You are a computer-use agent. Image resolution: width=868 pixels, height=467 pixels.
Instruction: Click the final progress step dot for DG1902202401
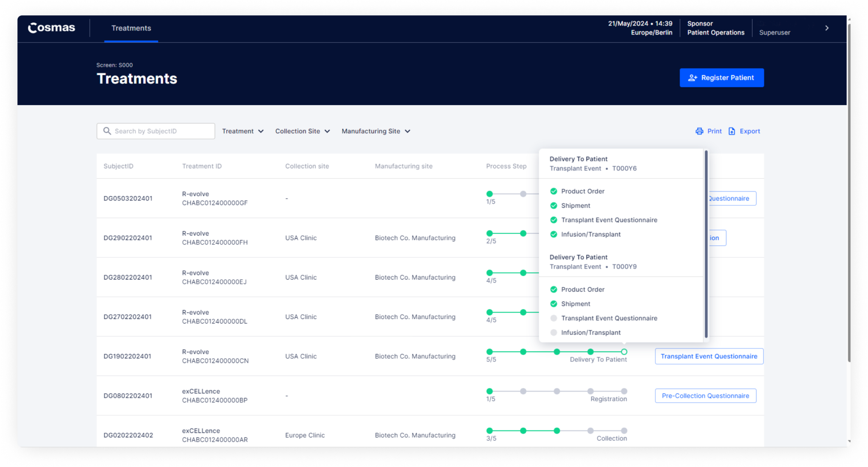pyautogui.click(x=623, y=352)
